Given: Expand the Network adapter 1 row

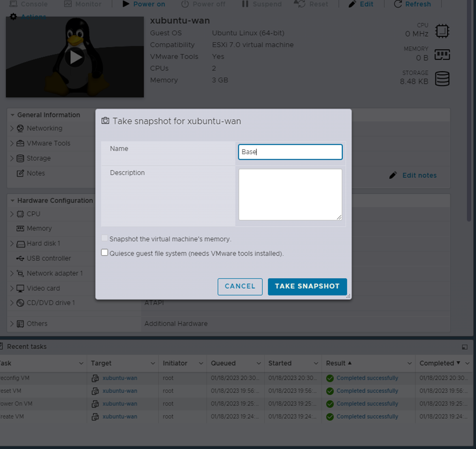Looking at the screenshot, I should (x=12, y=273).
